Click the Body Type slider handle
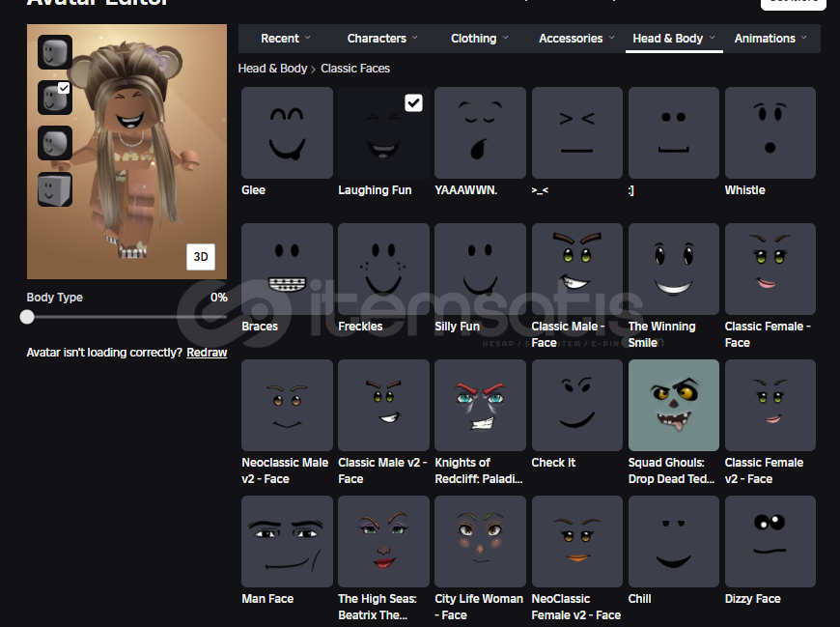840x627 pixels. click(x=27, y=317)
